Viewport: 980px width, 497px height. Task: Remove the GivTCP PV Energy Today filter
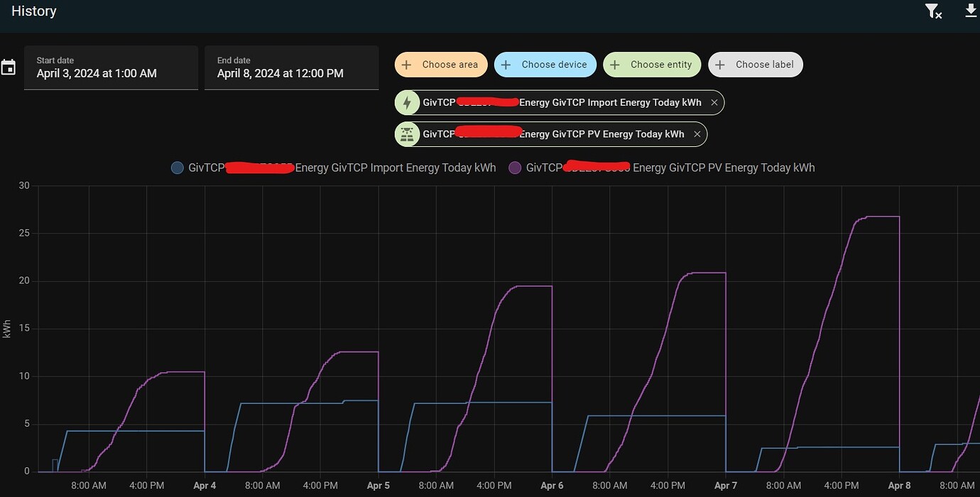(x=697, y=133)
